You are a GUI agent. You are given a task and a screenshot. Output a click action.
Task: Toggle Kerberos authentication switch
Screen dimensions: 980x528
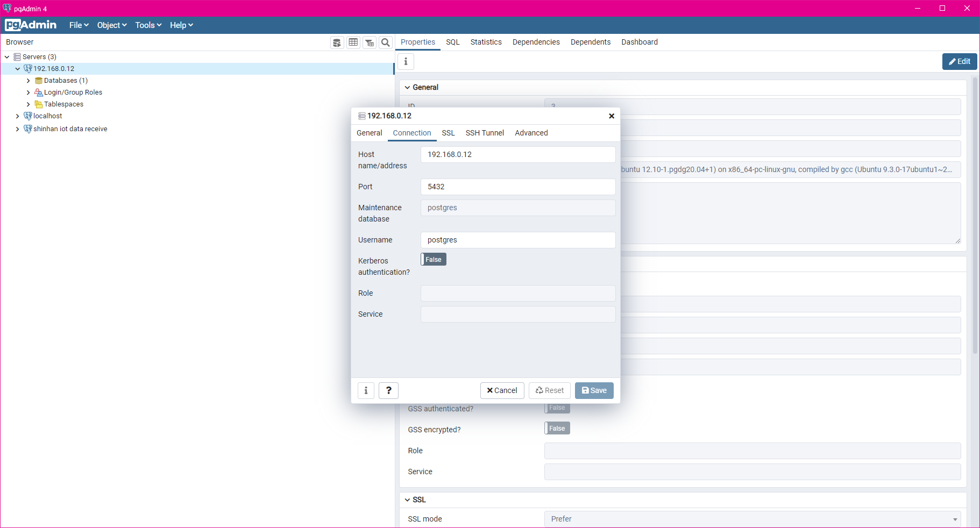pos(434,260)
